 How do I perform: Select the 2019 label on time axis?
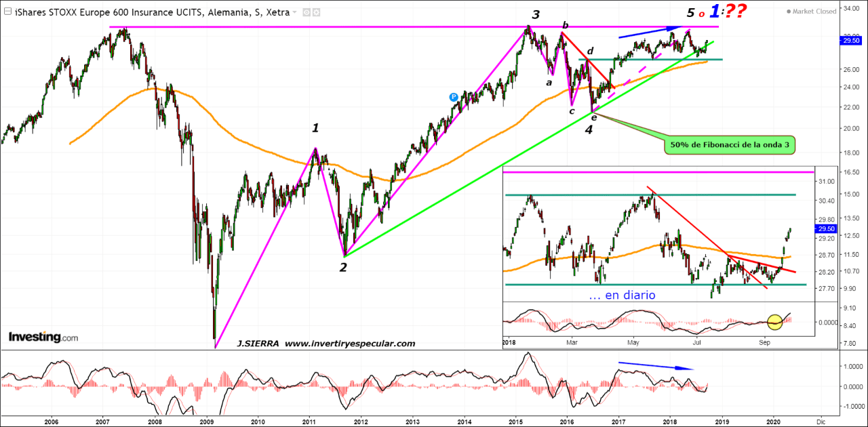[722, 420]
